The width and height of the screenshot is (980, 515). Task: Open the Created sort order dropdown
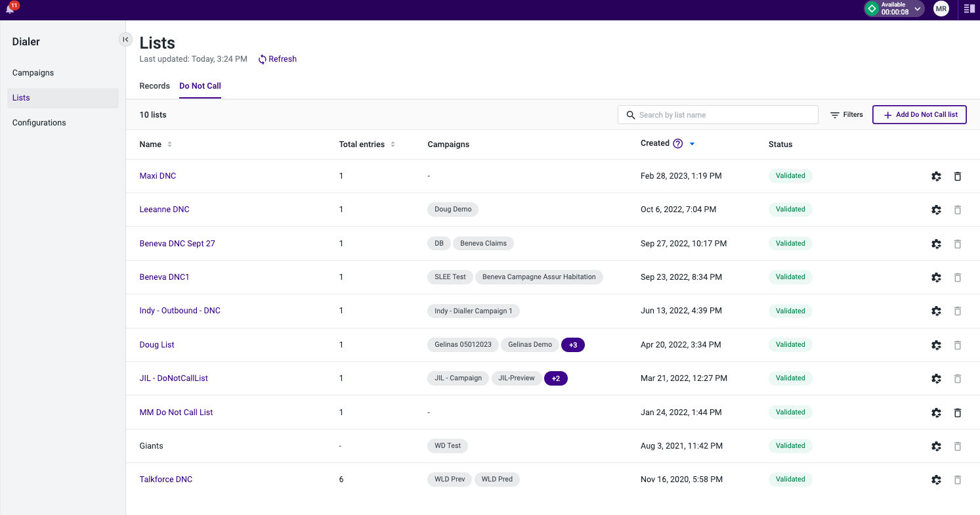(692, 143)
